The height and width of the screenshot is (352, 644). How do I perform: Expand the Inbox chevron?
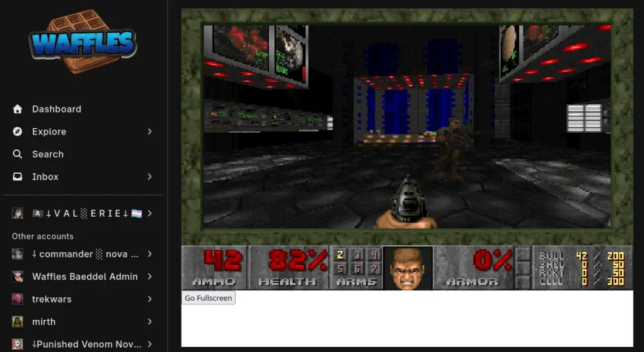[149, 177]
